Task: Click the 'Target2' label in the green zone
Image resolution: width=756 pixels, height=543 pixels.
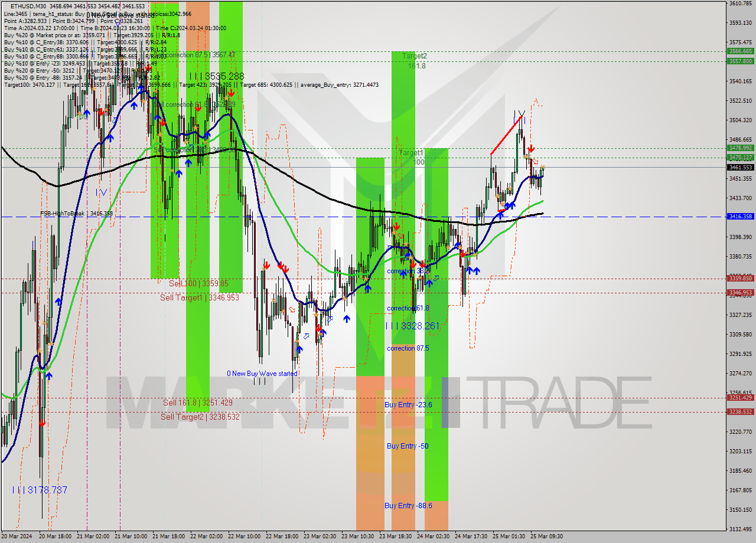Action: (x=415, y=55)
